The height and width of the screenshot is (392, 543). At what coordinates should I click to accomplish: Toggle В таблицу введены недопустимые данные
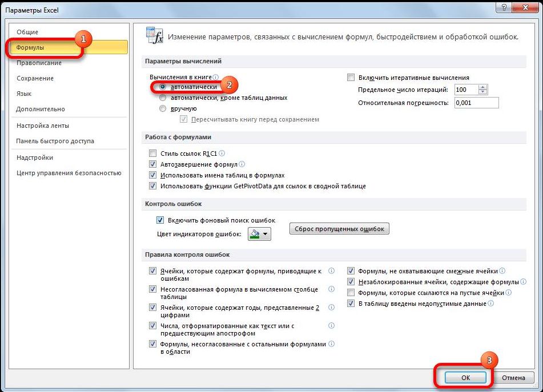tap(351, 304)
